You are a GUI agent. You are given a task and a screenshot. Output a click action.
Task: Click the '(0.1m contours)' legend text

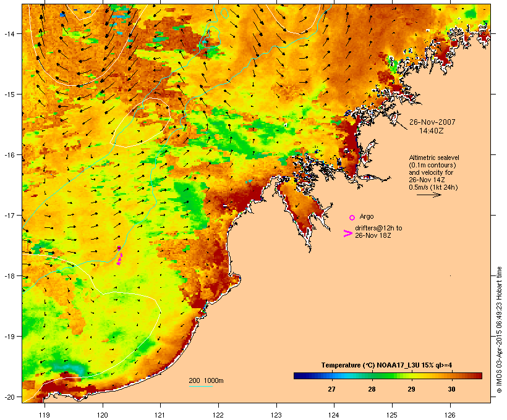[432, 165]
